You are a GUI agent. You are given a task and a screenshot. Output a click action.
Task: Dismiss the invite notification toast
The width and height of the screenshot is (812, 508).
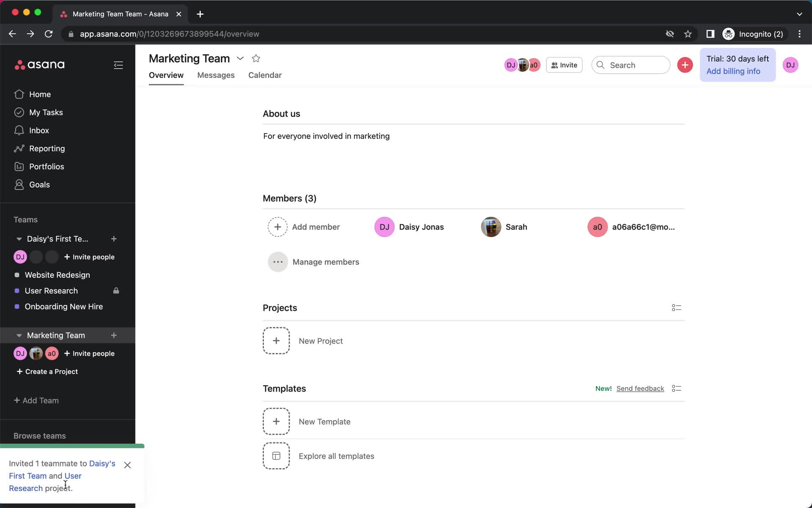click(127, 465)
